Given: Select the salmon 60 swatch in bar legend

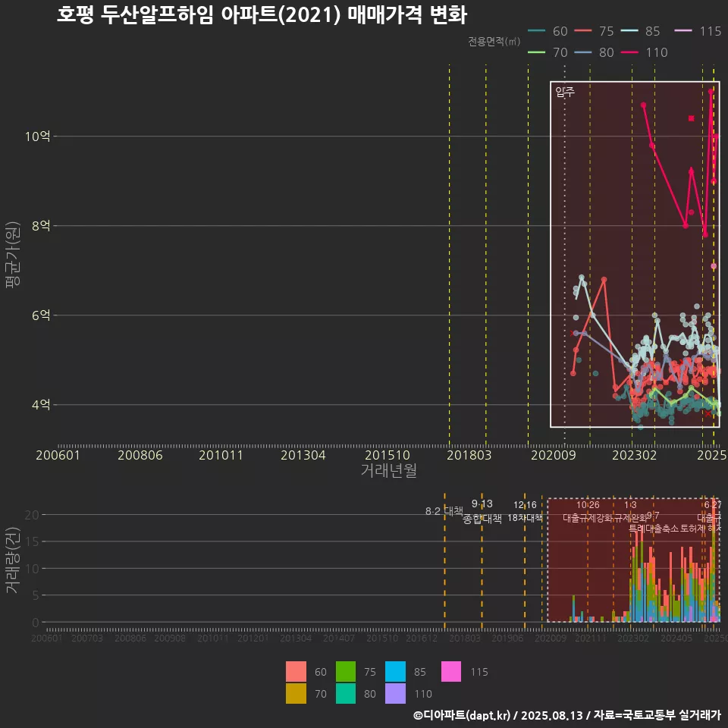Looking at the screenshot, I should tap(296, 671).
